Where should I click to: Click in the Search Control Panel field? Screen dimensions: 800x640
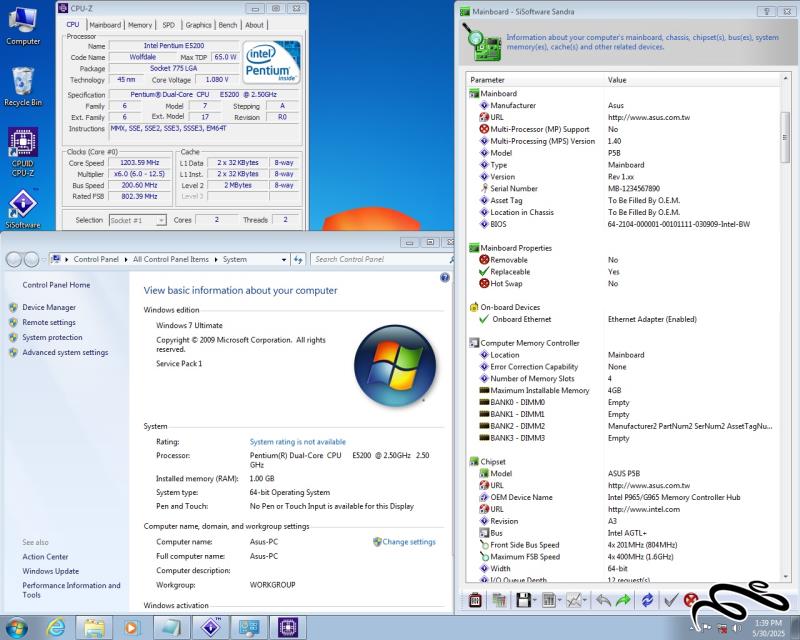(x=380, y=259)
